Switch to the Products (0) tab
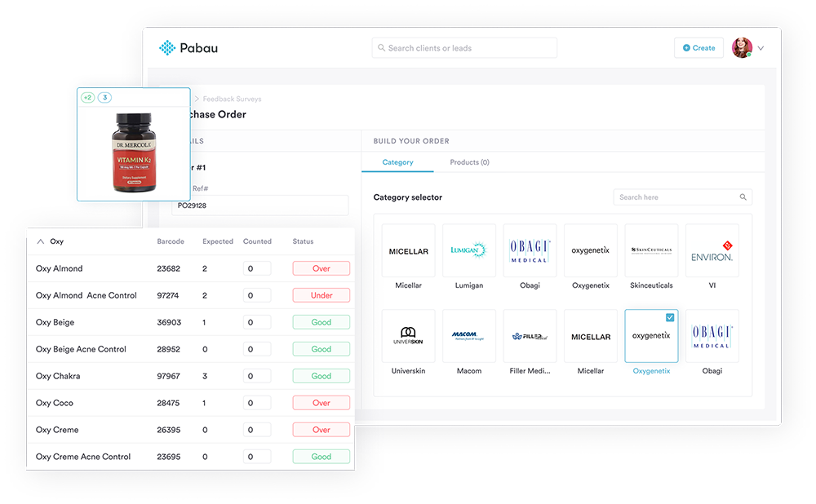 [469, 162]
